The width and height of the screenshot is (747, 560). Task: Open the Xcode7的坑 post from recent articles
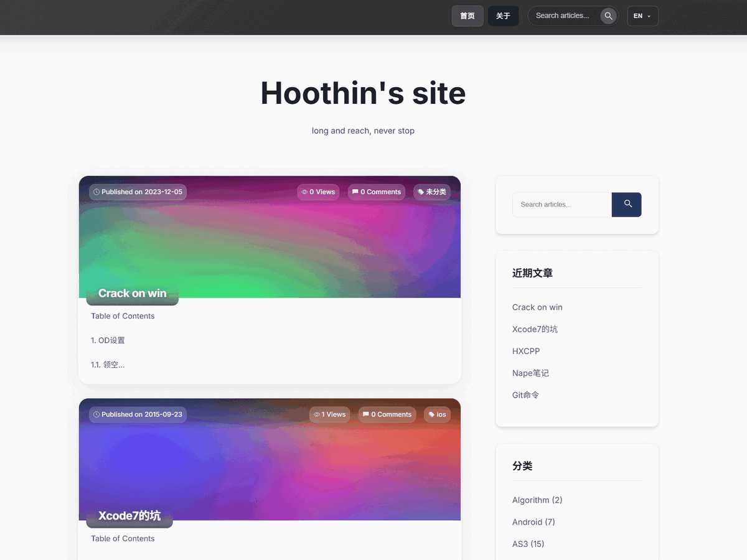click(535, 329)
